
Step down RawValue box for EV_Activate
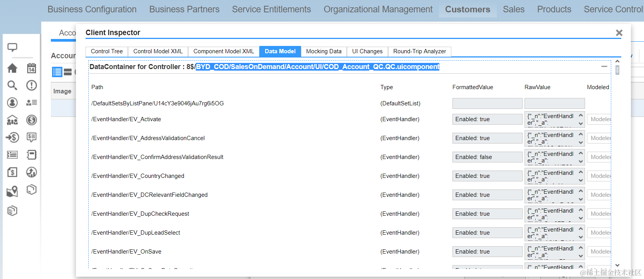581,124
